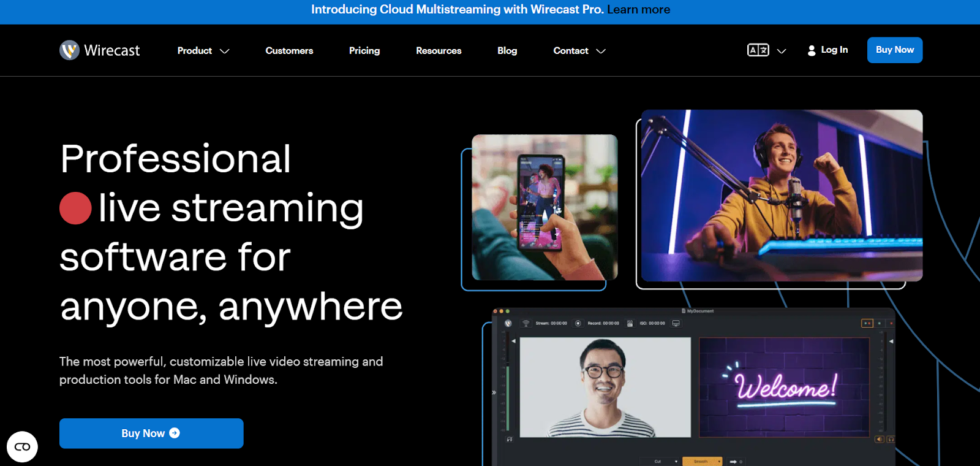
Task: Click the Log In link
Action: (x=834, y=50)
